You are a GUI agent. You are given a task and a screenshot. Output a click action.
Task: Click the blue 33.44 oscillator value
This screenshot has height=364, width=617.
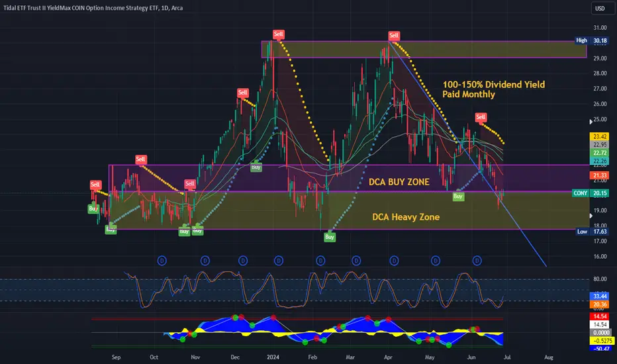coord(600,296)
